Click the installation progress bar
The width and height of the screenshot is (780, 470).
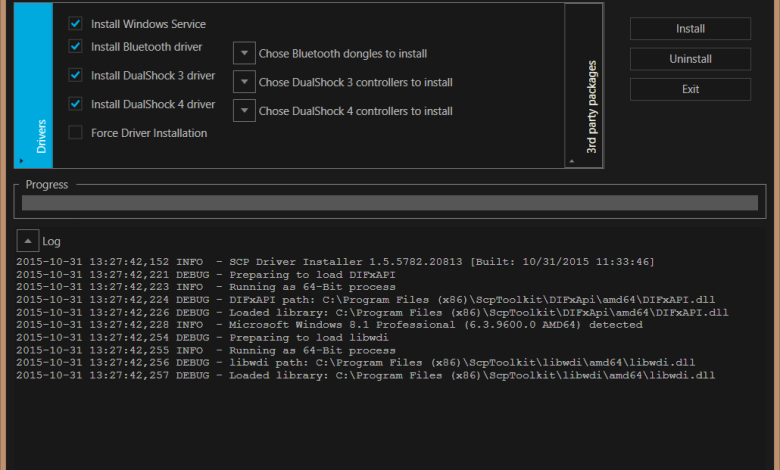389,203
